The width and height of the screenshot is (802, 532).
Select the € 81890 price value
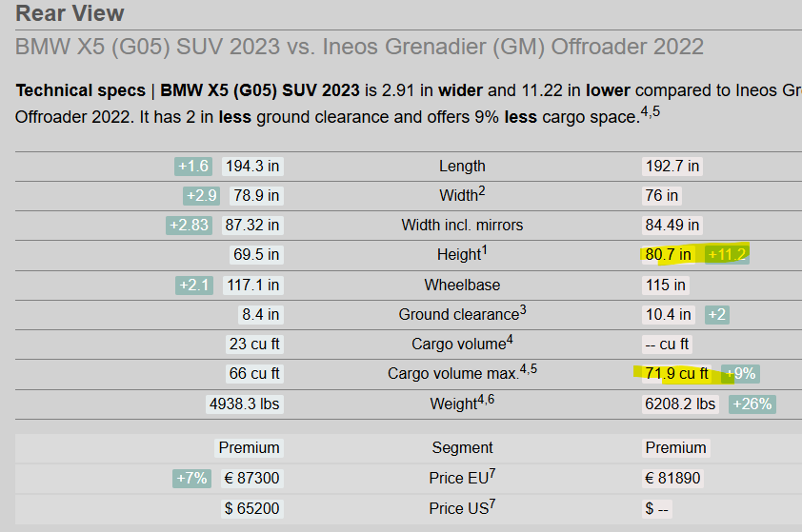click(x=673, y=478)
